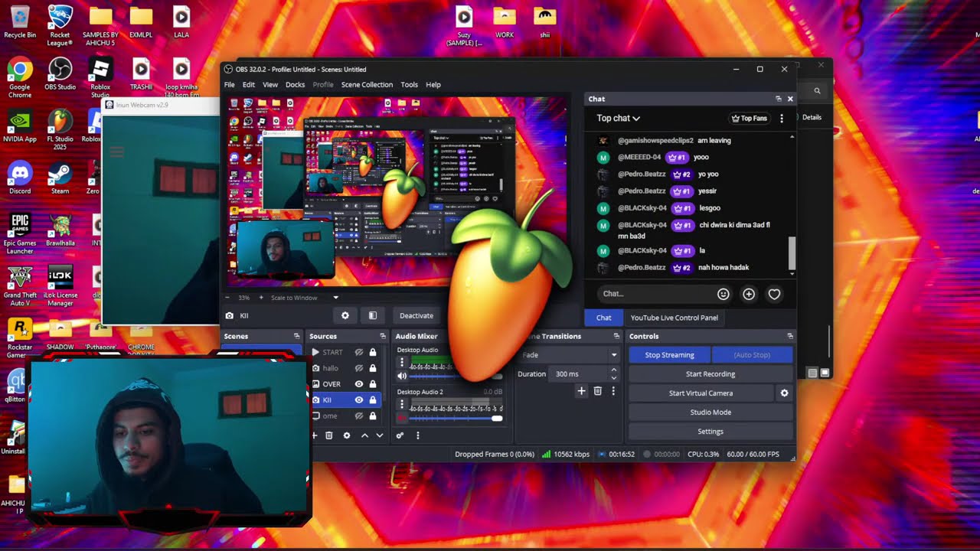Open Desktop Audio channel options menu
Viewport: 980px width, 551px height.
tap(402, 362)
